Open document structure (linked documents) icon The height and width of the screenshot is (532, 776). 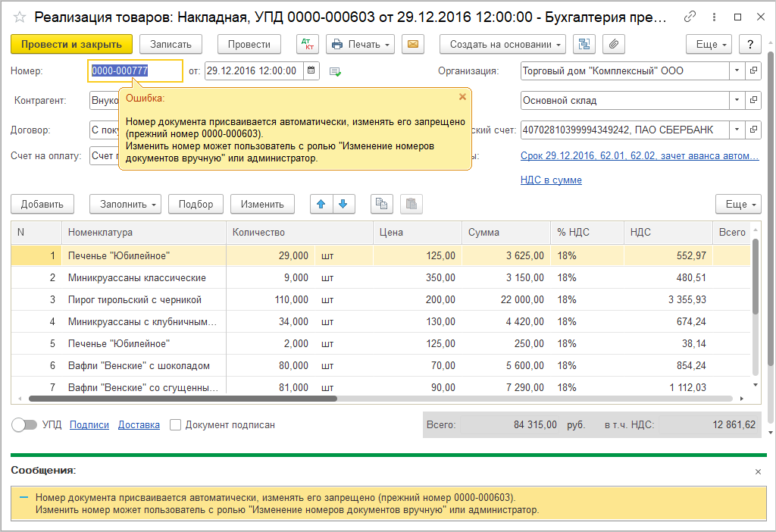[x=584, y=44]
